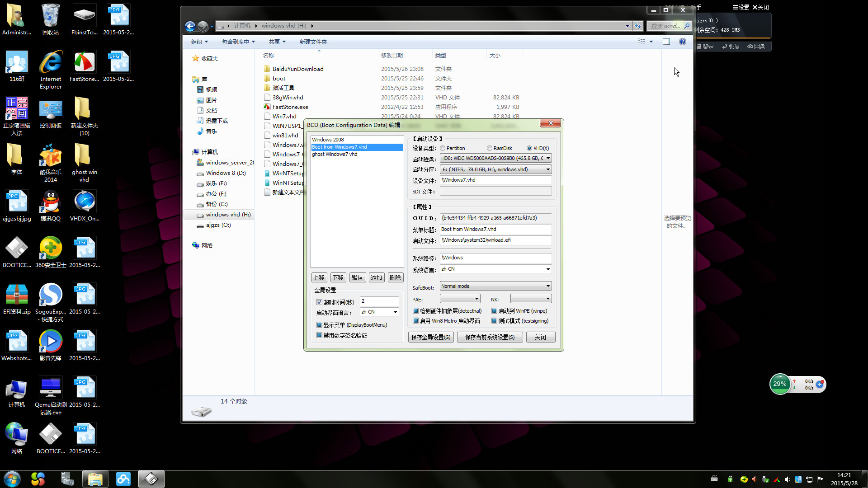The image size is (868, 488).
Task: Launch Tencent QQ desktop icon
Action: tap(51, 206)
